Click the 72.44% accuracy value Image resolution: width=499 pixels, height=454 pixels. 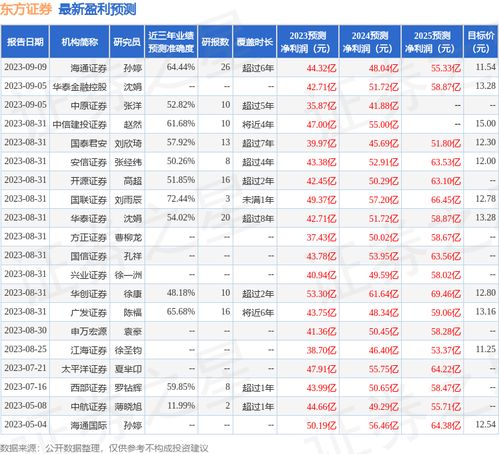pyautogui.click(x=181, y=199)
